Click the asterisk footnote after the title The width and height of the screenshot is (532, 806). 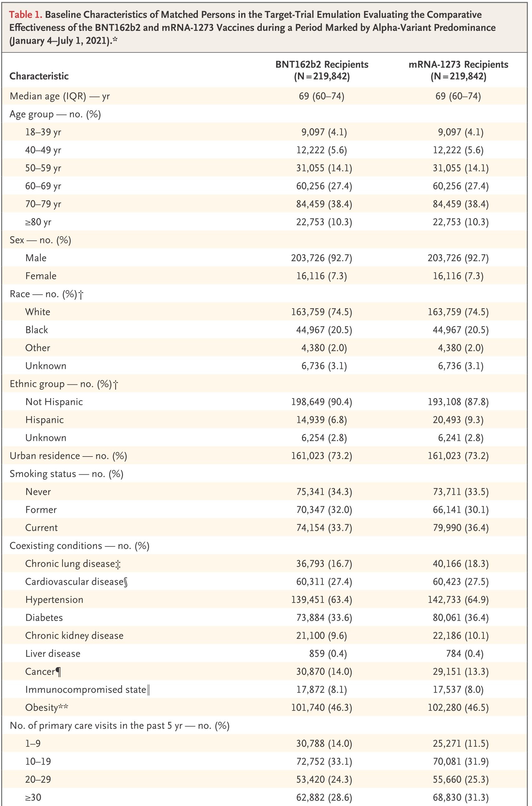[x=115, y=40]
